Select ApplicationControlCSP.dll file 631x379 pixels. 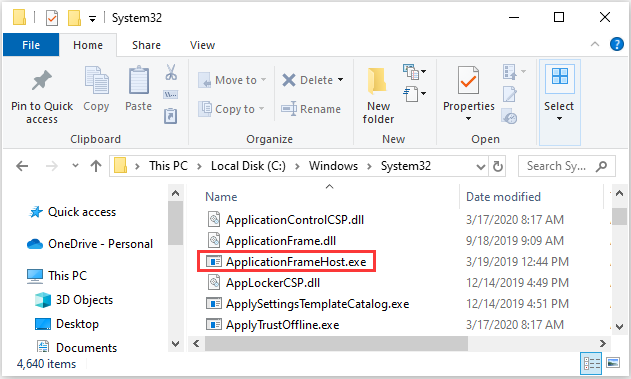pos(295,220)
